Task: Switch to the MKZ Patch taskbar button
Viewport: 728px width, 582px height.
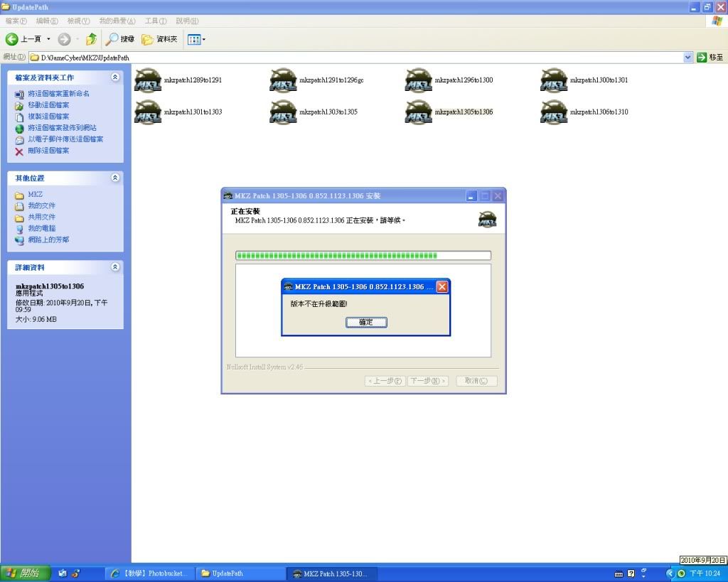Action: point(331,573)
